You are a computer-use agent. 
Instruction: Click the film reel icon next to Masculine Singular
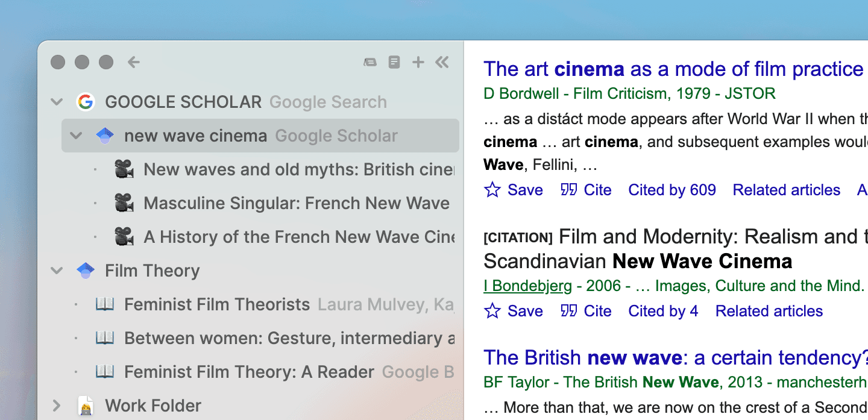[124, 203]
